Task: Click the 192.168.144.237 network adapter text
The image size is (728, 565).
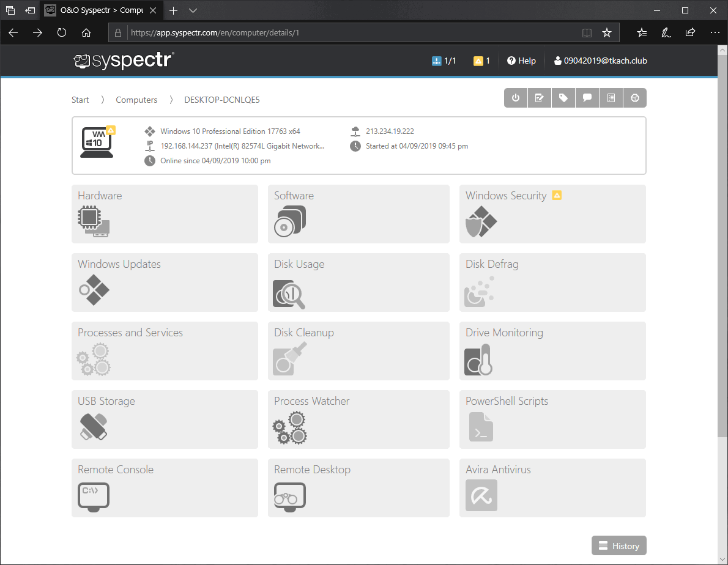Action: [x=242, y=146]
